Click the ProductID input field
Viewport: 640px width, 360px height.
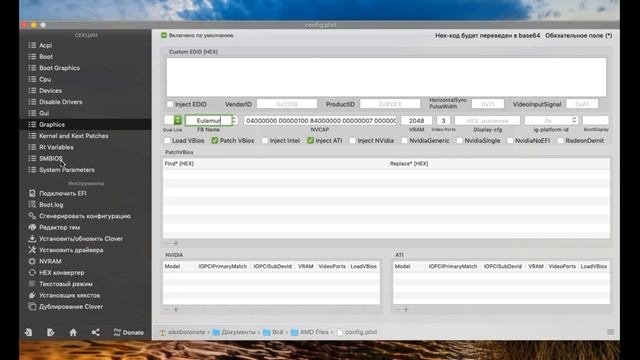[390, 104]
